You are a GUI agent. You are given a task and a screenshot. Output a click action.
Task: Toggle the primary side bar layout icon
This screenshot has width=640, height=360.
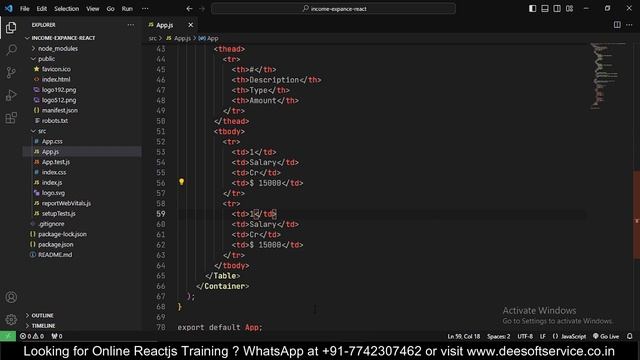532,9
